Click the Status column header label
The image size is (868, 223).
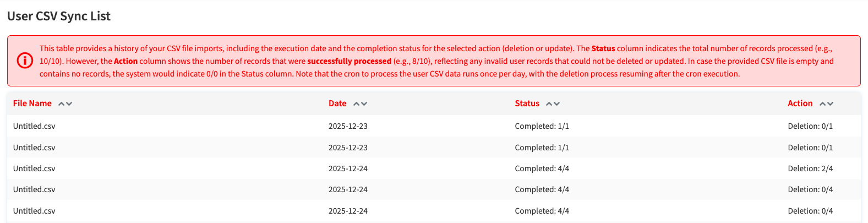pos(527,104)
